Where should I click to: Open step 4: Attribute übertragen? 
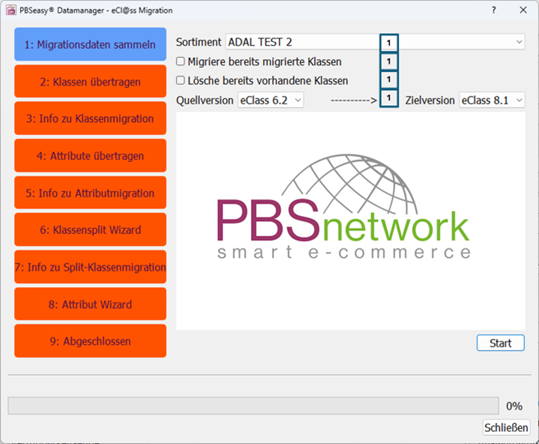coord(90,156)
